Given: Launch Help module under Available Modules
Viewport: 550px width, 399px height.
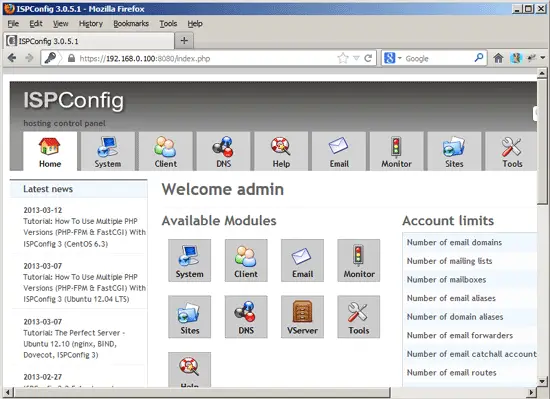Looking at the screenshot, I should click(189, 370).
